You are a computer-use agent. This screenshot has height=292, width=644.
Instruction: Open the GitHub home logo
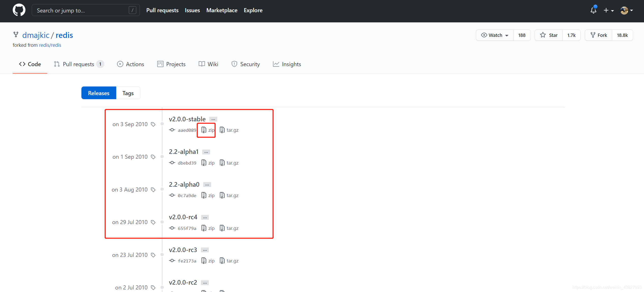(19, 10)
